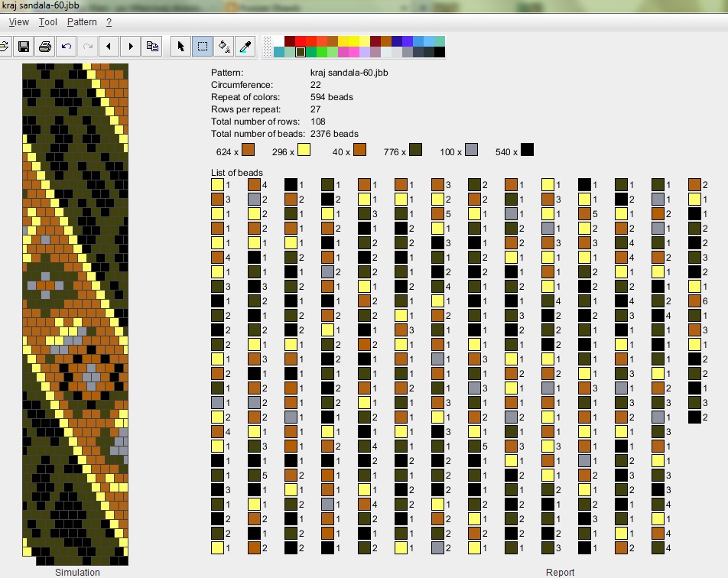Viewport: 728px width, 578px height.
Task: Click the bead simulation preview
Action: click(x=76, y=313)
